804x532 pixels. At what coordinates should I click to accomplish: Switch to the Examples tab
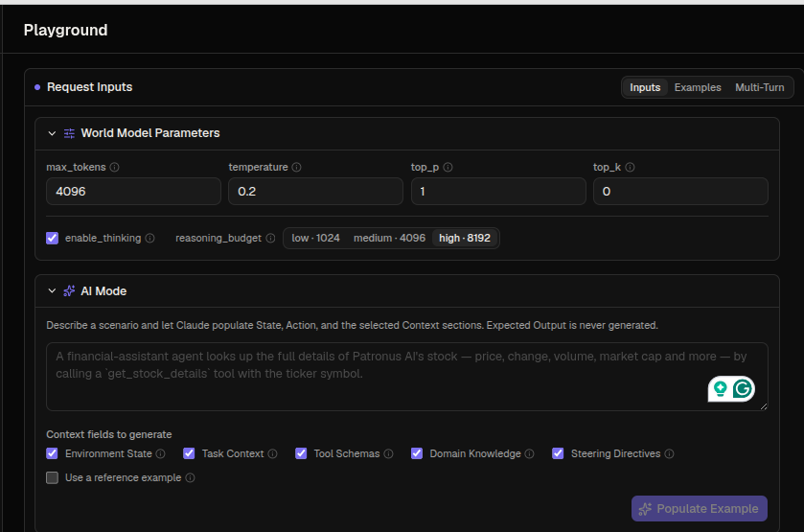[x=698, y=87]
